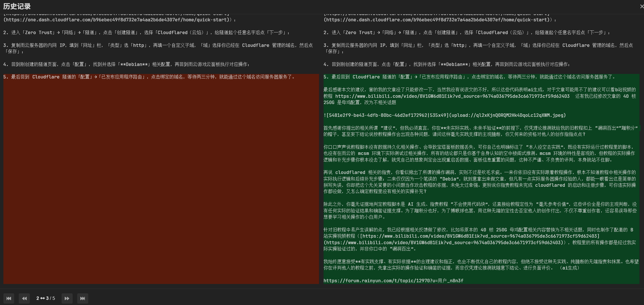This screenshot has height=305, width=644.
Task: Click the Cloudflare quick-start URL in right pane
Action: click(439, 20)
